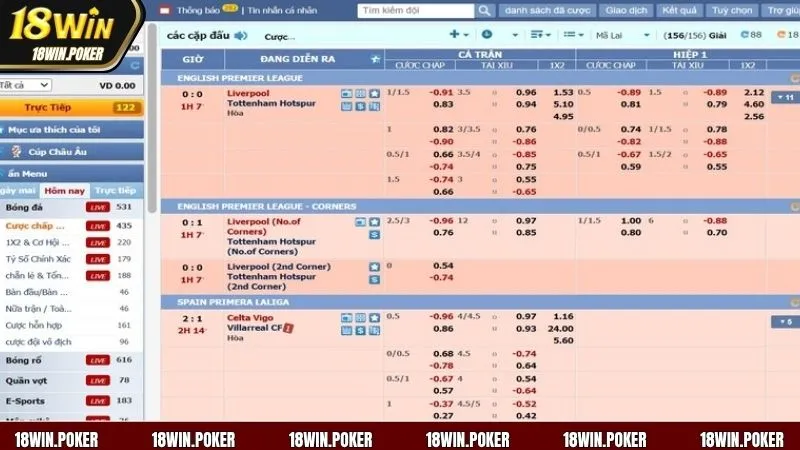
Task: Open the scoreboard grid icon for Liverpool match
Action: 360,94
